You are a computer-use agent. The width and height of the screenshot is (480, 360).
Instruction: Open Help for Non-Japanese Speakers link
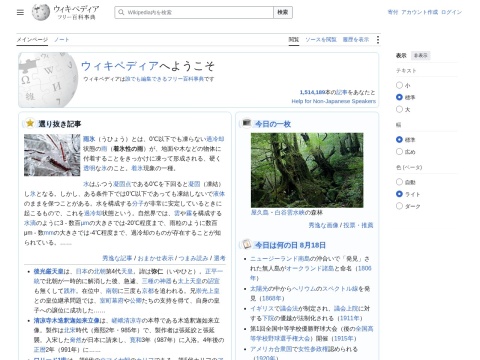click(x=333, y=101)
